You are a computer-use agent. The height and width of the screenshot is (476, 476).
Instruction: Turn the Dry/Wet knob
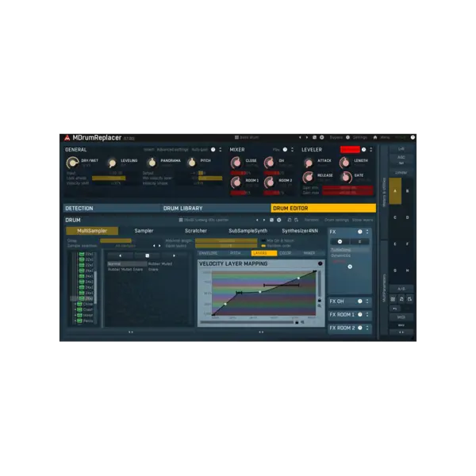coord(72,163)
